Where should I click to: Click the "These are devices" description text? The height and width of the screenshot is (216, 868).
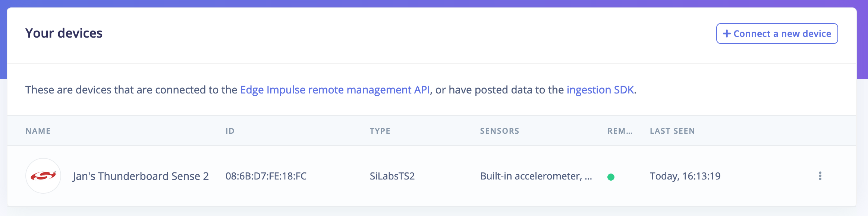coord(130,90)
